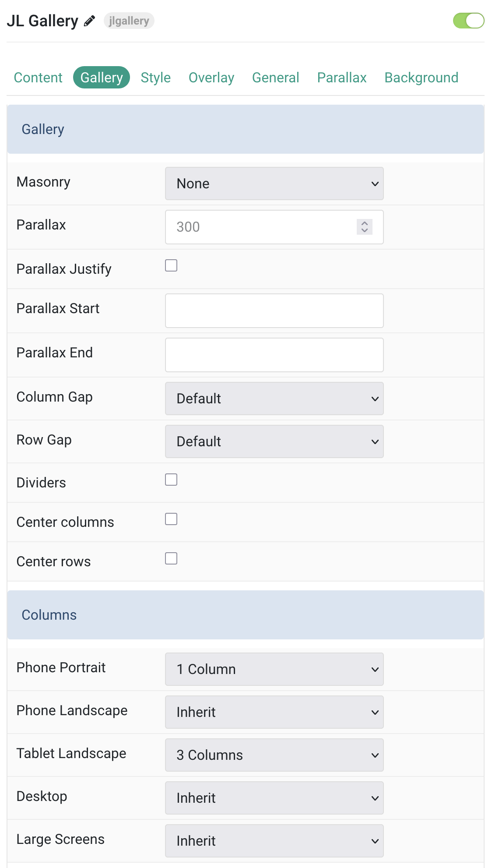This screenshot has width=492, height=868.
Task: Open Phone Portrait columns dropdown
Action: 274,669
